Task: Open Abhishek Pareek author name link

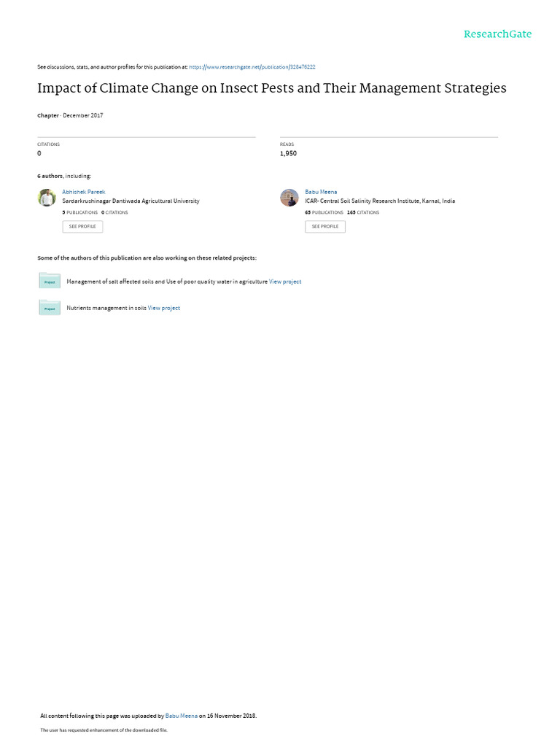Action: tap(84, 192)
